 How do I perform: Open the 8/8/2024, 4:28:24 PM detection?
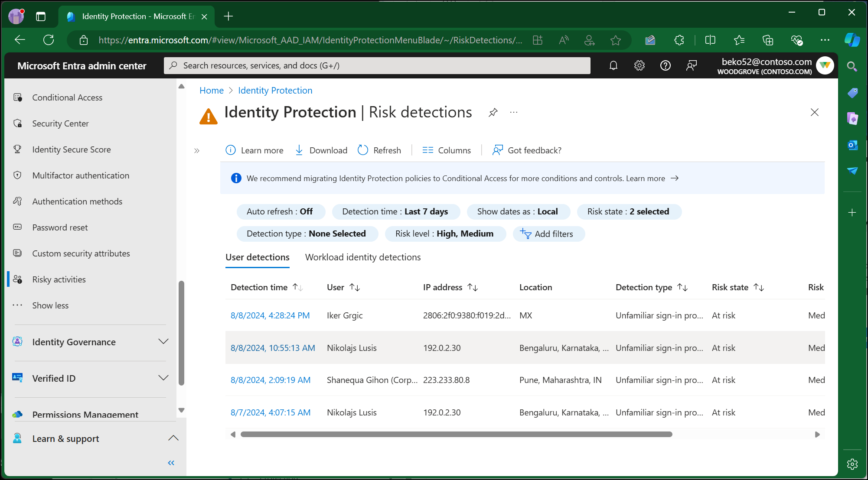click(270, 316)
